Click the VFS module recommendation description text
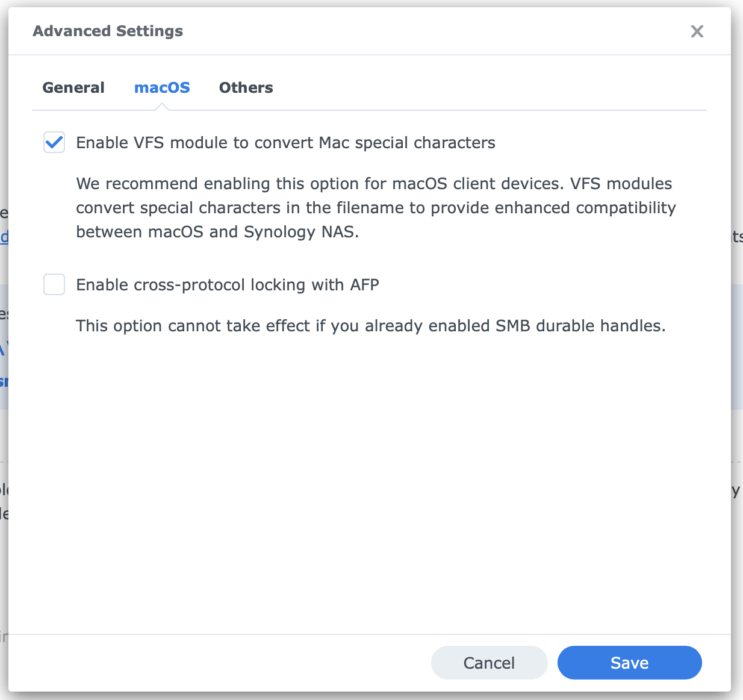 click(x=376, y=207)
